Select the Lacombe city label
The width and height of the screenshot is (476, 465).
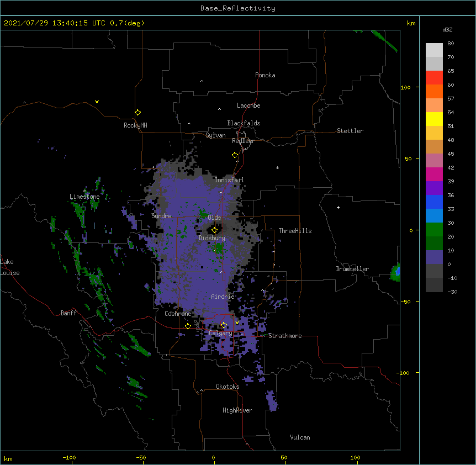(x=248, y=105)
